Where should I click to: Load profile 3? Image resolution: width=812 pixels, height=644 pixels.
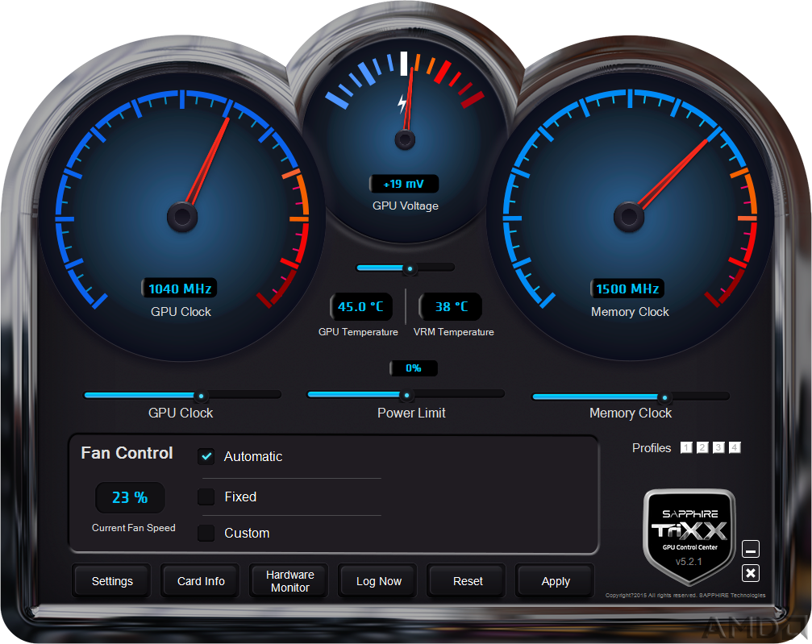[x=718, y=447]
